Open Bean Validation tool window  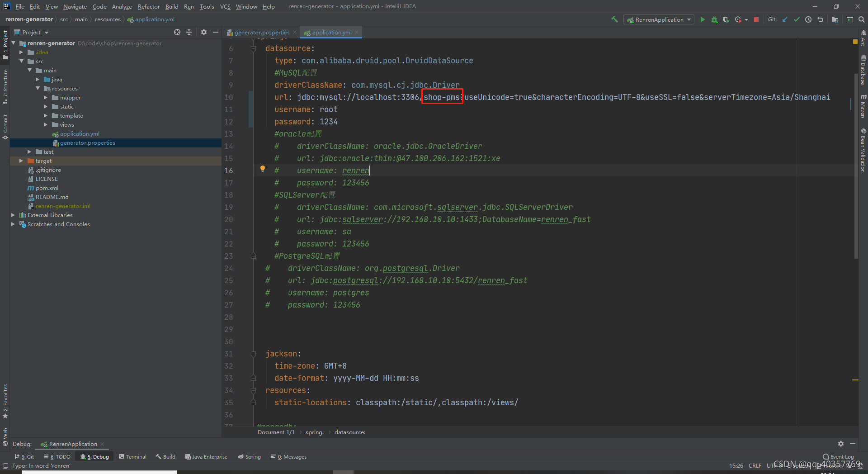[863, 151]
